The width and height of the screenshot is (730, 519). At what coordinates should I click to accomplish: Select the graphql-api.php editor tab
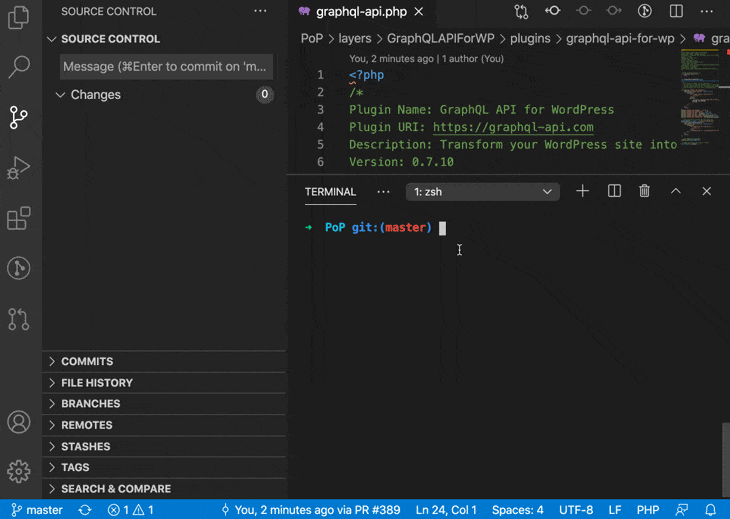361,12
